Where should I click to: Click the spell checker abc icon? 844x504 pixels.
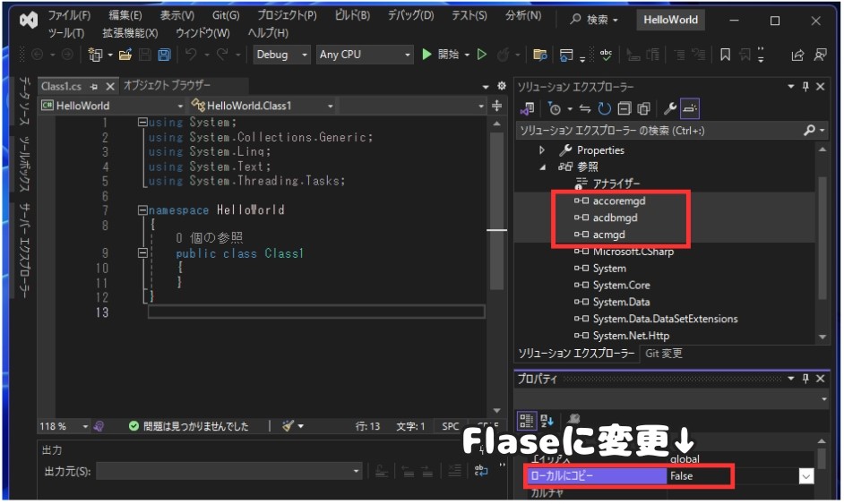[606, 55]
